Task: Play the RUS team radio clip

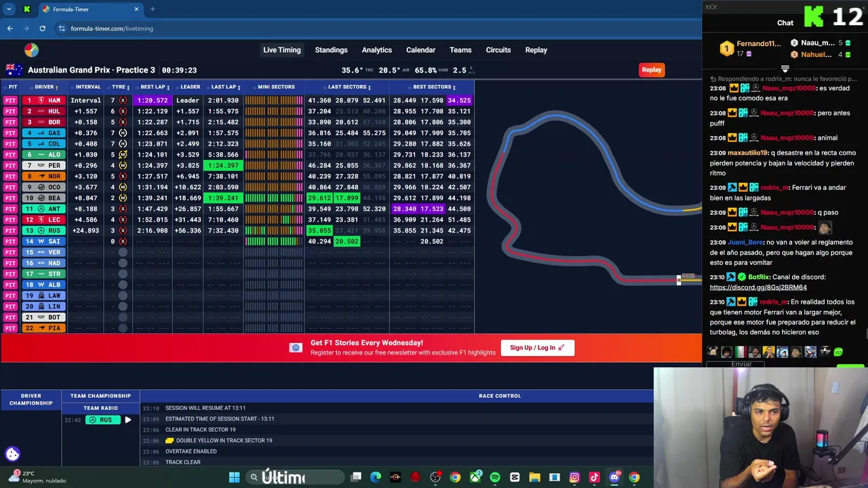Action: pos(127,420)
